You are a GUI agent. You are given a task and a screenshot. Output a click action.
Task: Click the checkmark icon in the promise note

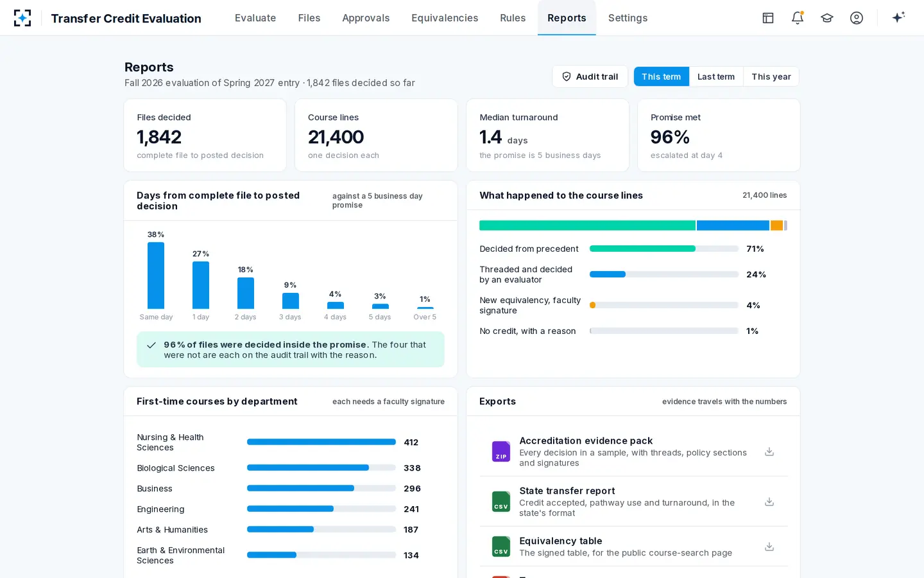click(x=151, y=346)
